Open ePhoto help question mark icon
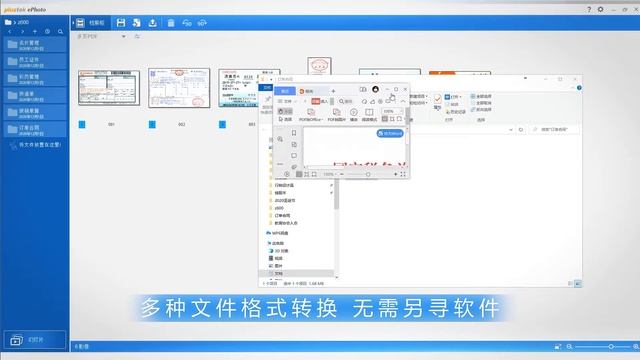Screen dimensions: 640x360 589,9
